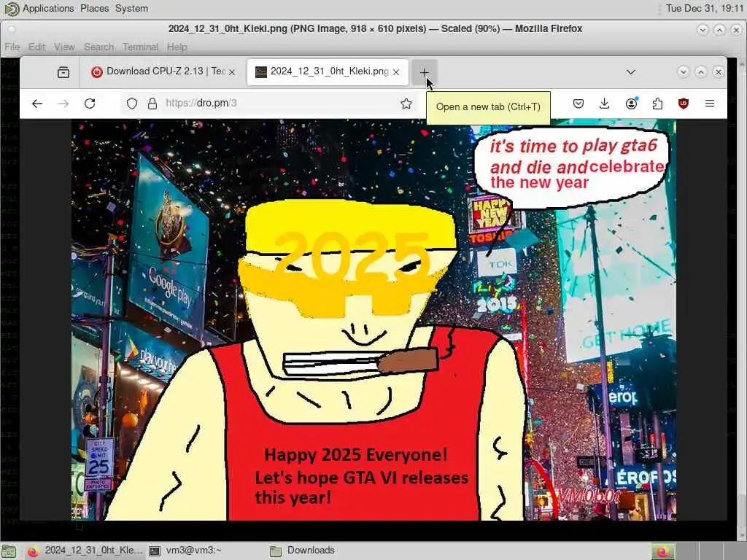Open the Terminal menu
The image size is (747, 560).
coord(140,47)
